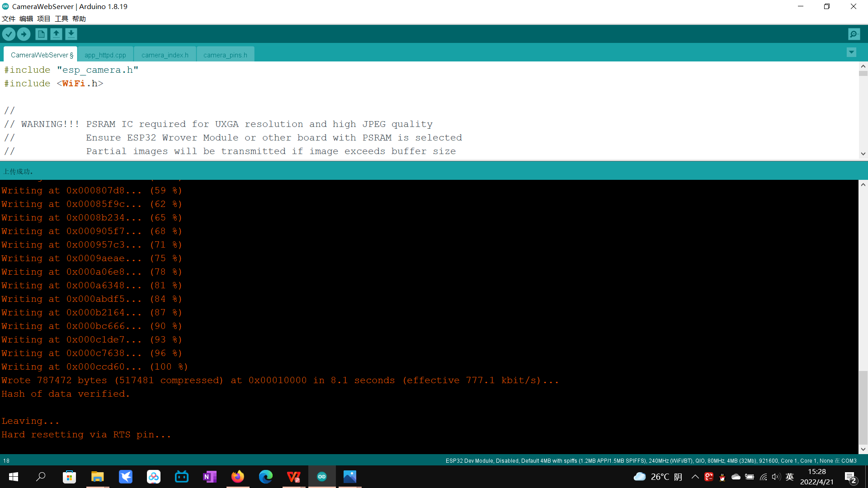Create a new sketch with New icon

(41, 34)
